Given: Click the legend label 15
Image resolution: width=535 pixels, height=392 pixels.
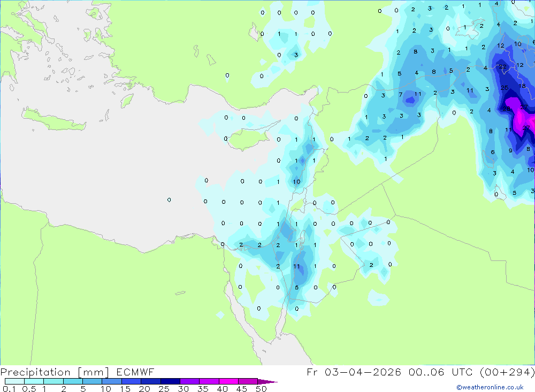Looking at the screenshot, I should [x=125, y=389].
